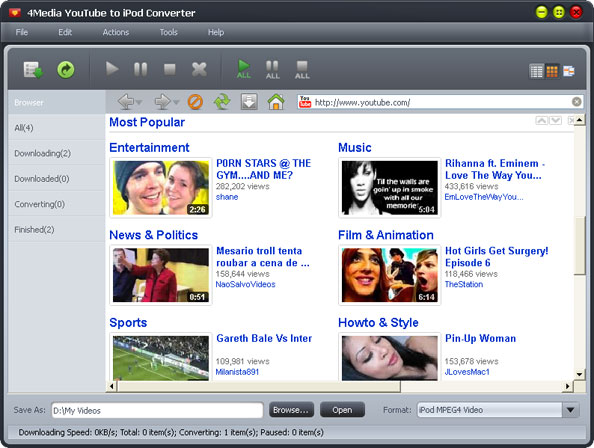Click the Hot Girls Get Surgery thumbnail
The width and height of the screenshot is (594, 448).
pyautogui.click(x=389, y=275)
